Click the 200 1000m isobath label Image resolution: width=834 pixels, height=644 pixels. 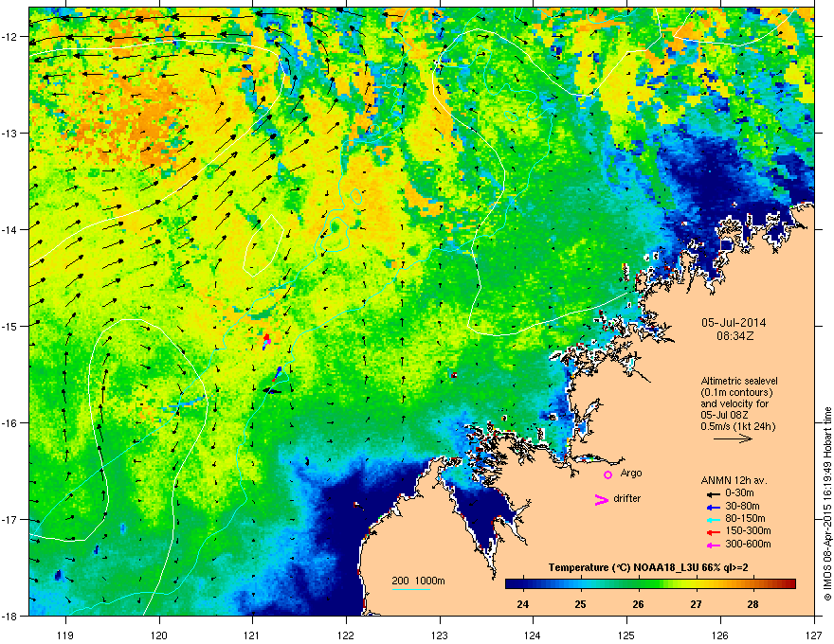coord(418,581)
